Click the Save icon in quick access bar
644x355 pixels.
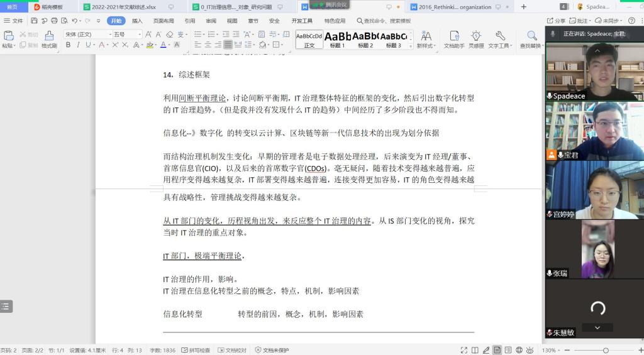[34, 21]
